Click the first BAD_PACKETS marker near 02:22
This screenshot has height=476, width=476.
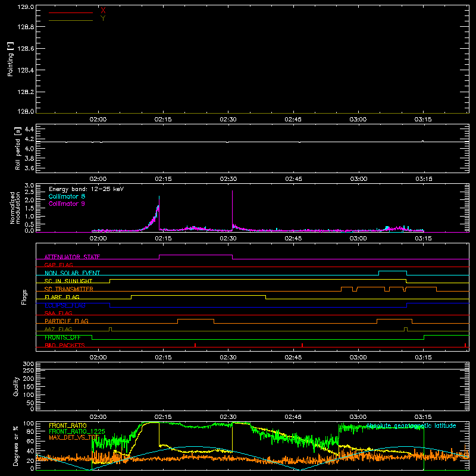[x=195, y=345]
